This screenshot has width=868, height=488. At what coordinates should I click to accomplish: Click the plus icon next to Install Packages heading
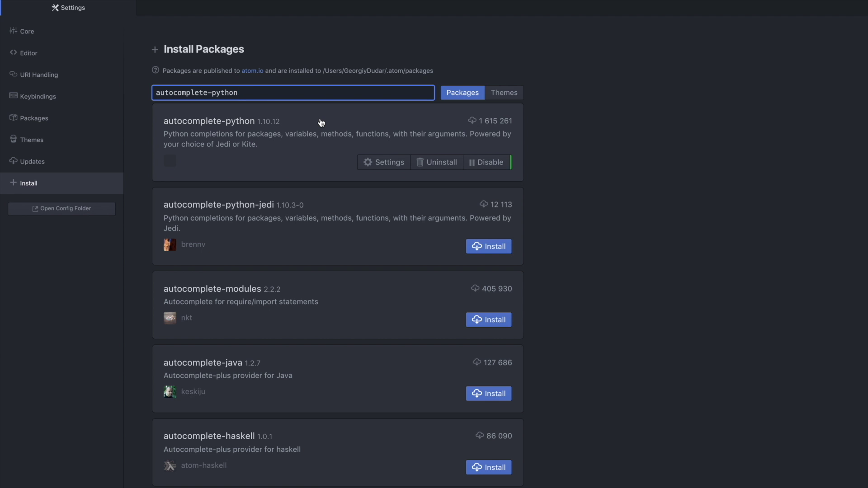(x=155, y=50)
